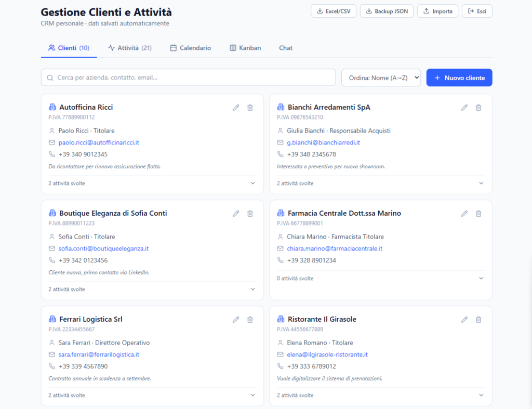
Task: Edit Ristorante Il Girasole client card
Action: [464, 320]
